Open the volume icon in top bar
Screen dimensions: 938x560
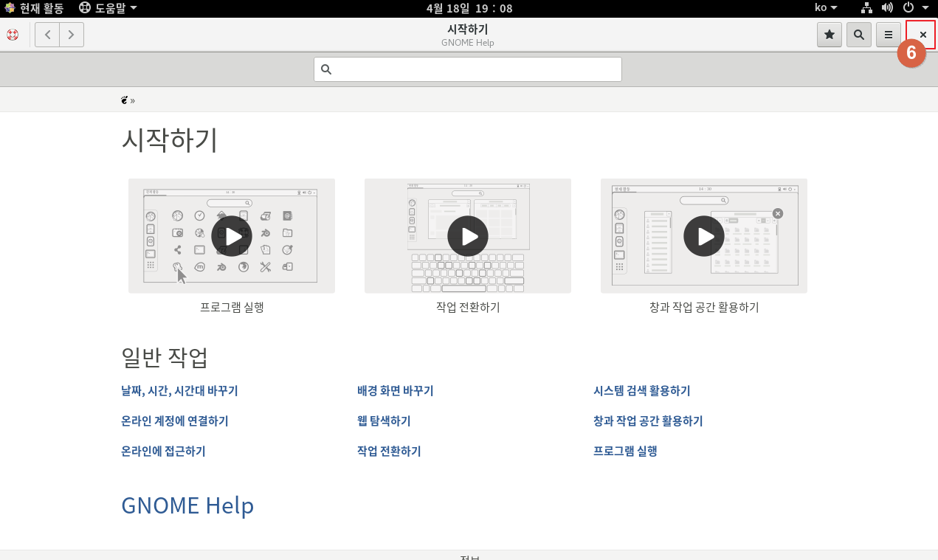point(888,8)
